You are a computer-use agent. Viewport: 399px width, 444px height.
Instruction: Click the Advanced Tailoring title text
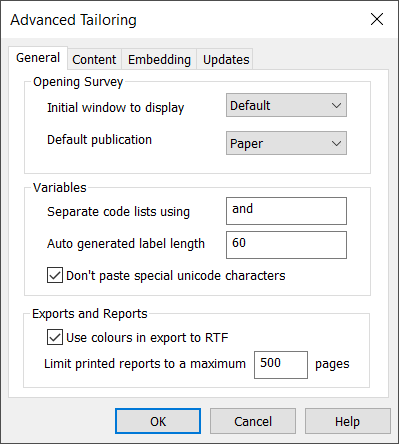(73, 20)
